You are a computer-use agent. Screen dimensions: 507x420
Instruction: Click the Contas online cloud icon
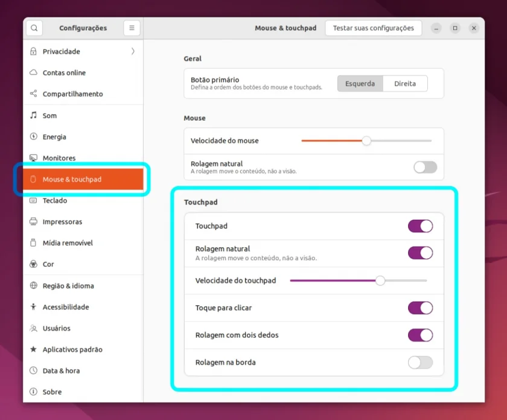click(x=33, y=72)
